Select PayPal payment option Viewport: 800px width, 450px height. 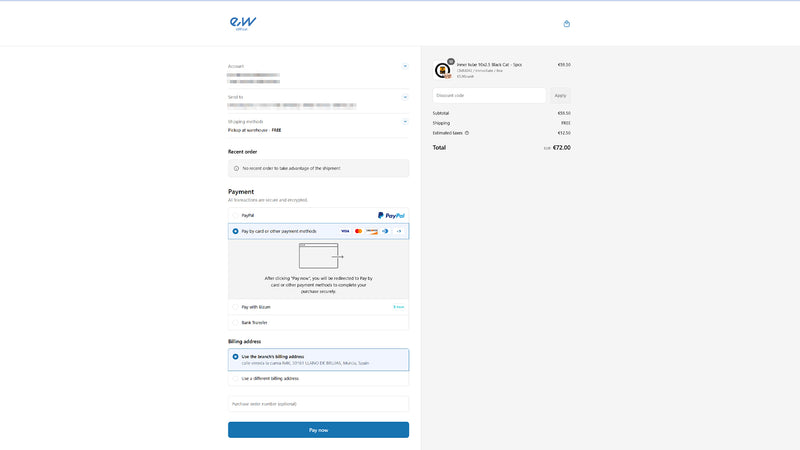(236, 215)
